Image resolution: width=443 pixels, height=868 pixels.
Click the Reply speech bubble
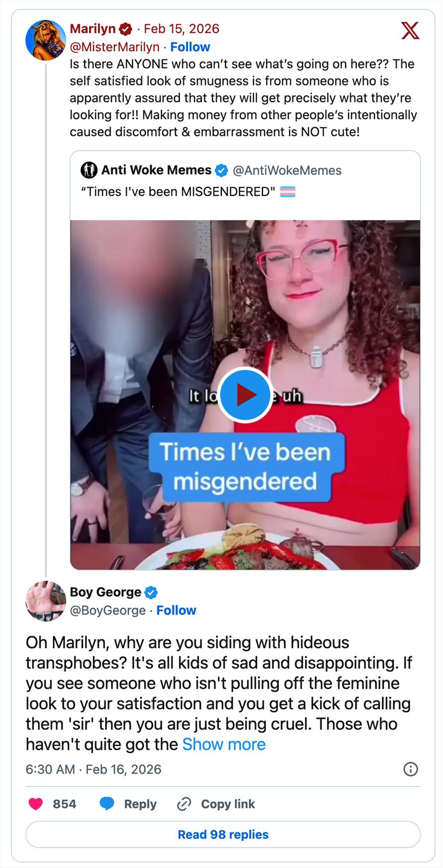point(107,804)
